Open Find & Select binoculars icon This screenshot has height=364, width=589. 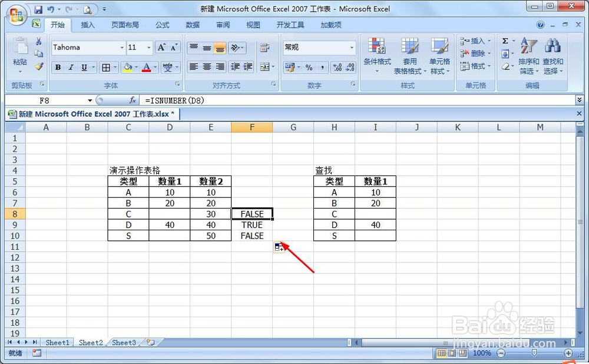[x=552, y=46]
